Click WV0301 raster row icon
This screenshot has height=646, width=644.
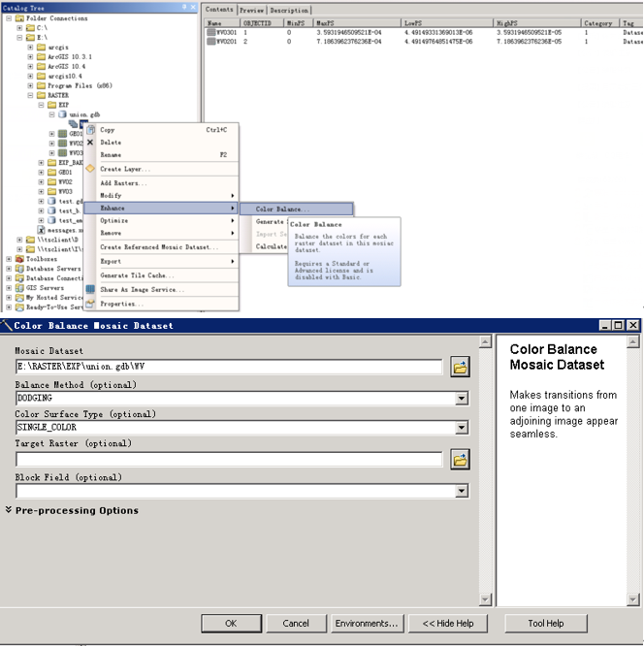pyautogui.click(x=211, y=32)
